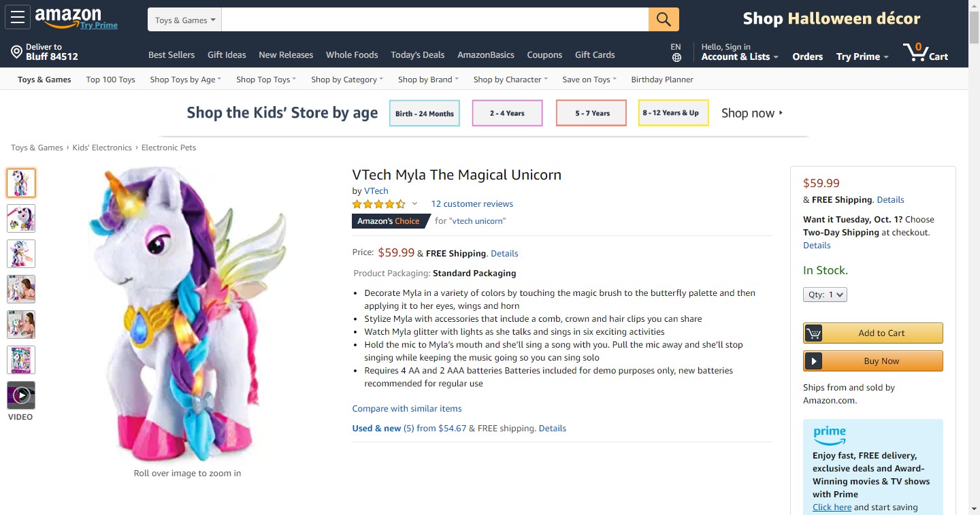Viewport: 980px width, 515px height.
Task: Open Today's Deals from navigation bar
Action: point(417,55)
